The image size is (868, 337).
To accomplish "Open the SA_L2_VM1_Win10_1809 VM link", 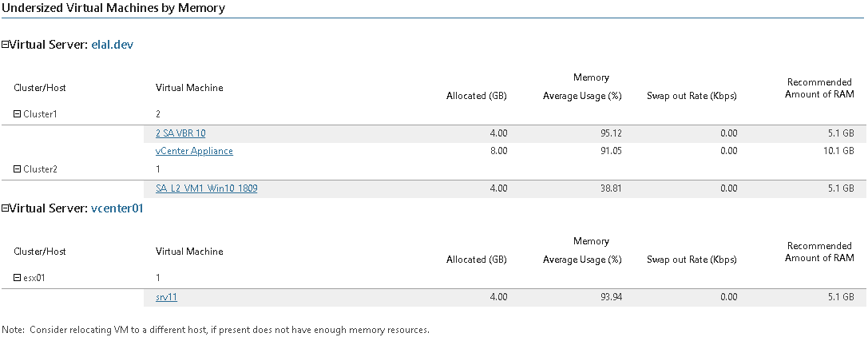I will pyautogui.click(x=206, y=188).
